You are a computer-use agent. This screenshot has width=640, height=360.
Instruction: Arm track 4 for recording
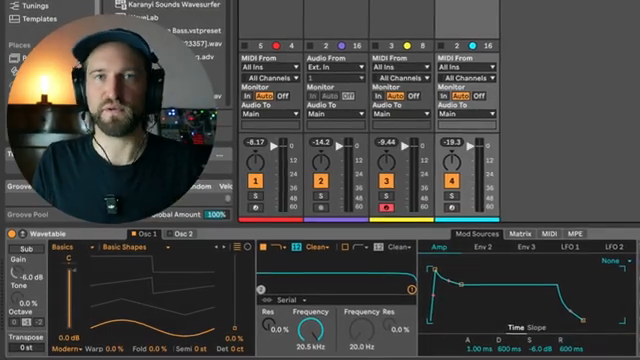(451, 208)
